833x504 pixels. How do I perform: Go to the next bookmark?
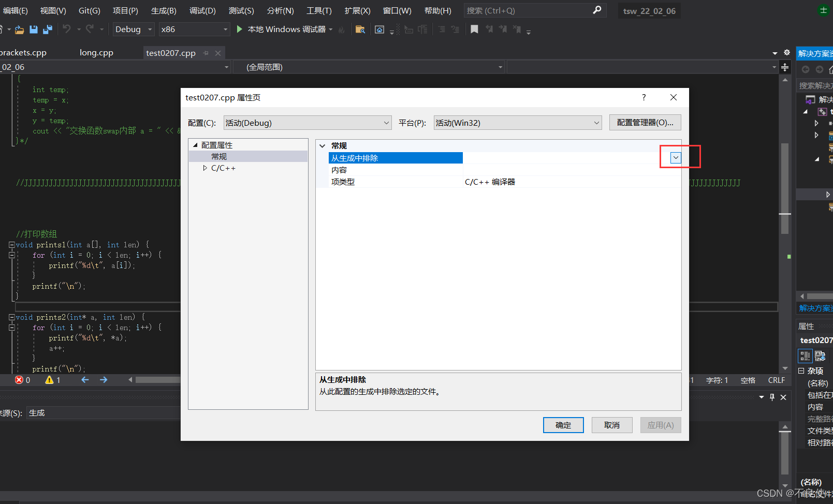pyautogui.click(x=503, y=29)
